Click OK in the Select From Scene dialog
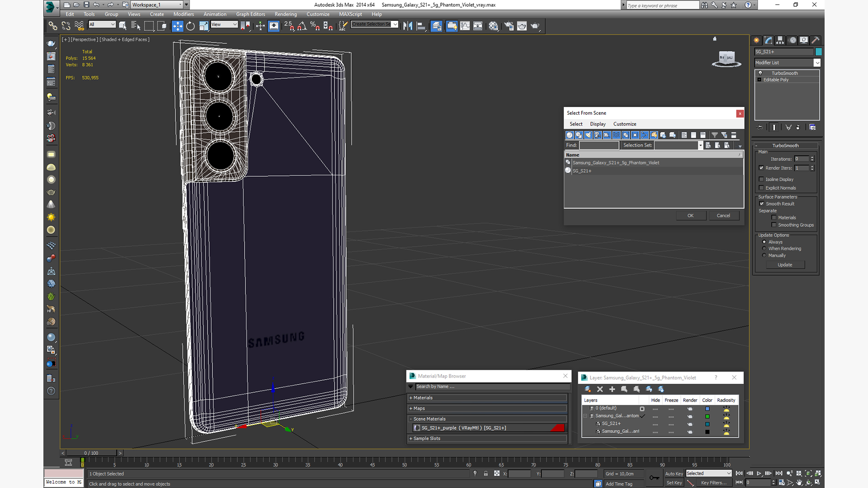 pos(690,216)
